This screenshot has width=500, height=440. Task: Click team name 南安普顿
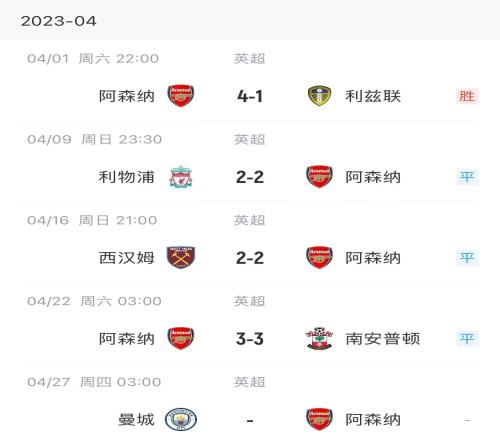coord(382,339)
